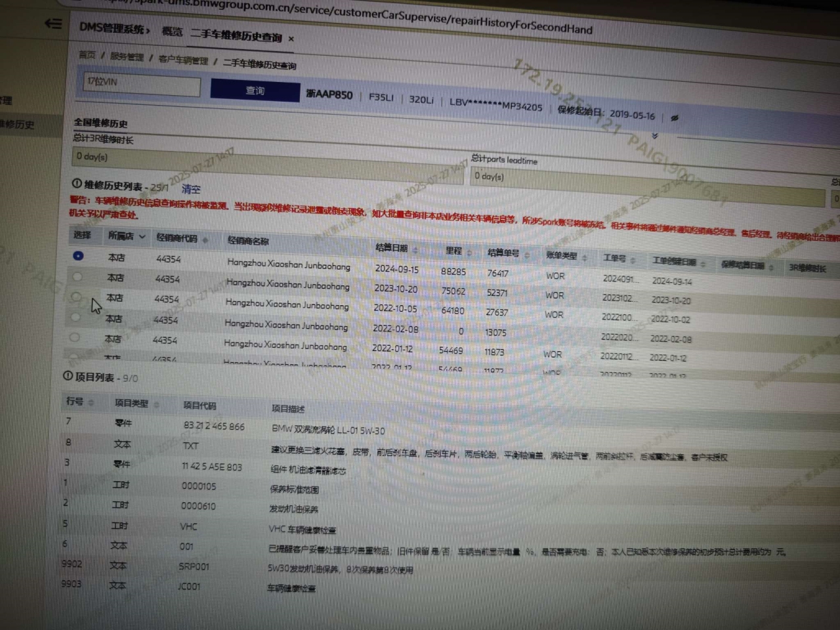Open the 所属店 column filter dropdown
Screen dimensions: 840x630
point(142,236)
